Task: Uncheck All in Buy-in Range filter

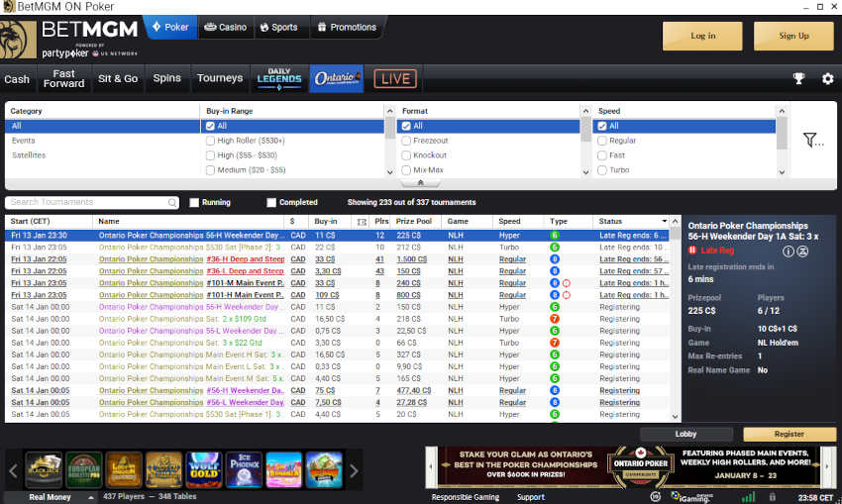Action: pos(210,126)
